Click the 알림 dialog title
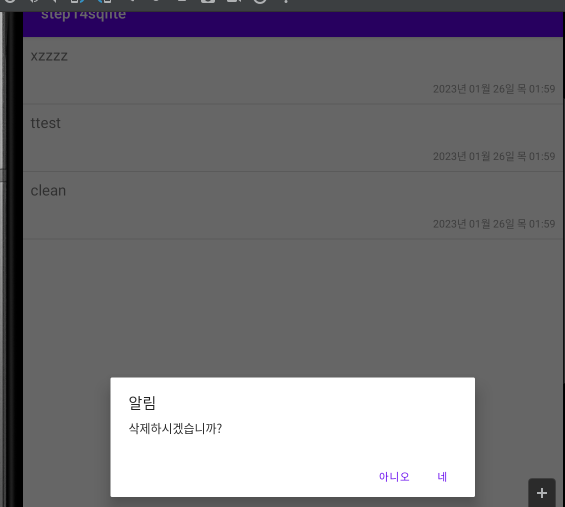The height and width of the screenshot is (507, 565). tap(142, 403)
